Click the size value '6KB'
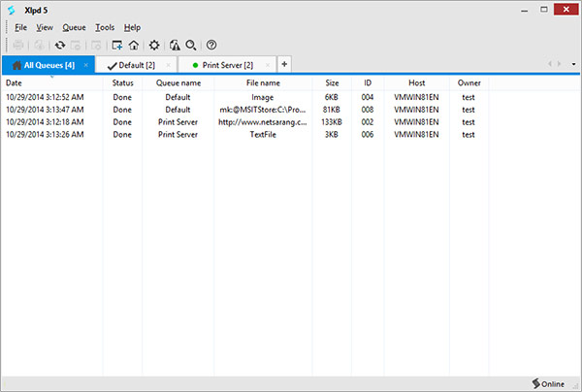This screenshot has height=392, width=582. pos(332,97)
